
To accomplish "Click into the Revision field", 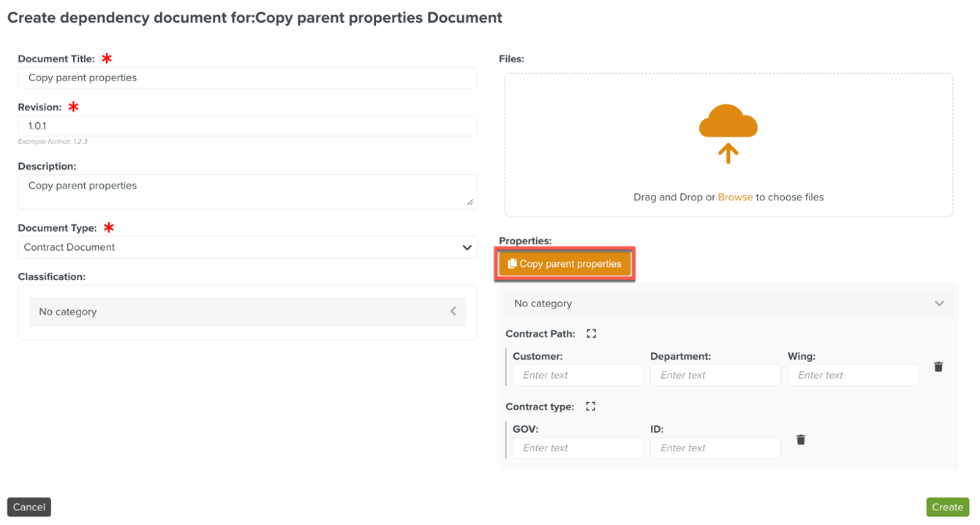I will click(x=247, y=126).
